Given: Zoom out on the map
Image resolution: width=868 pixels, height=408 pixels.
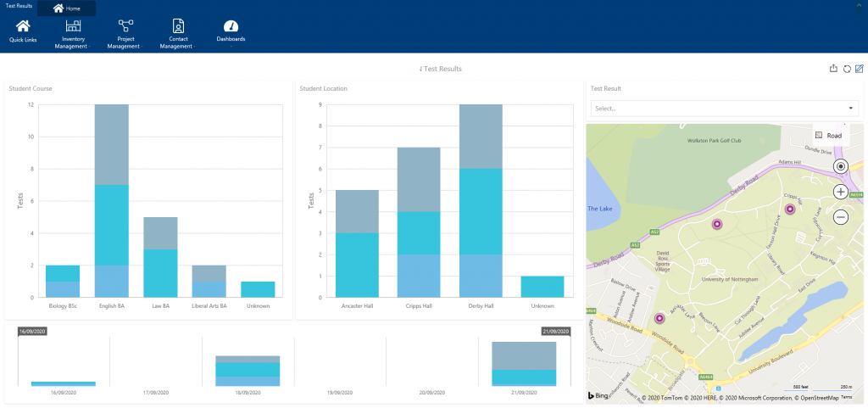Looking at the screenshot, I should pyautogui.click(x=841, y=217).
